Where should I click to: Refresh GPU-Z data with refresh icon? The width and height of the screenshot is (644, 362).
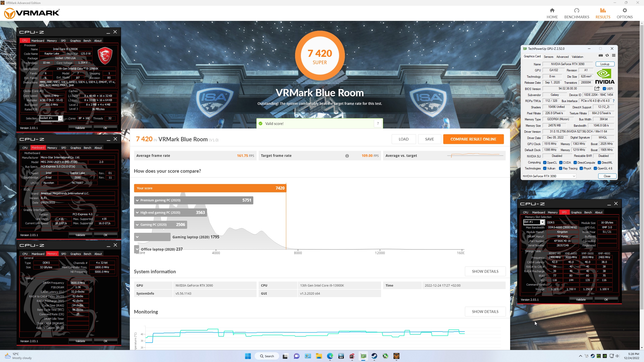point(607,56)
